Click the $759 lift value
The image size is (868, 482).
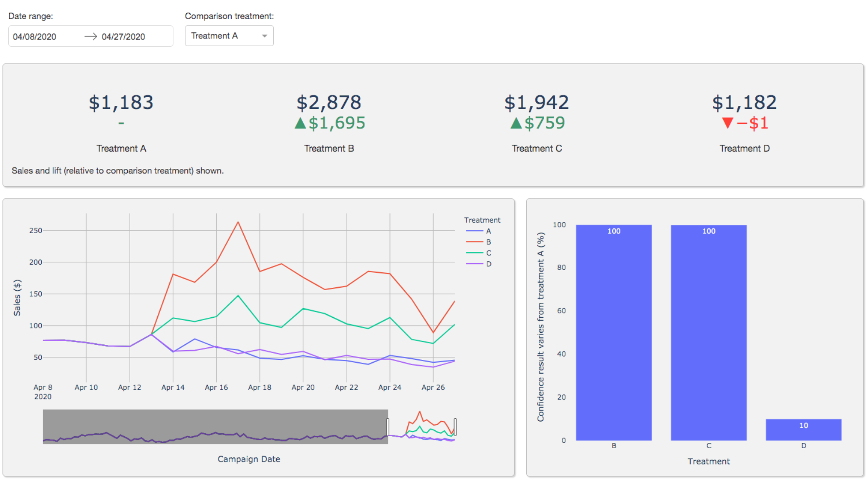[x=545, y=123]
